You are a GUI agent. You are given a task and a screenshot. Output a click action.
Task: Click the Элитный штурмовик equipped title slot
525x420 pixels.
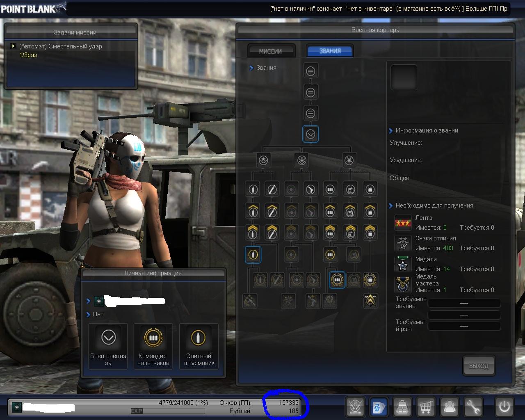[199, 346]
